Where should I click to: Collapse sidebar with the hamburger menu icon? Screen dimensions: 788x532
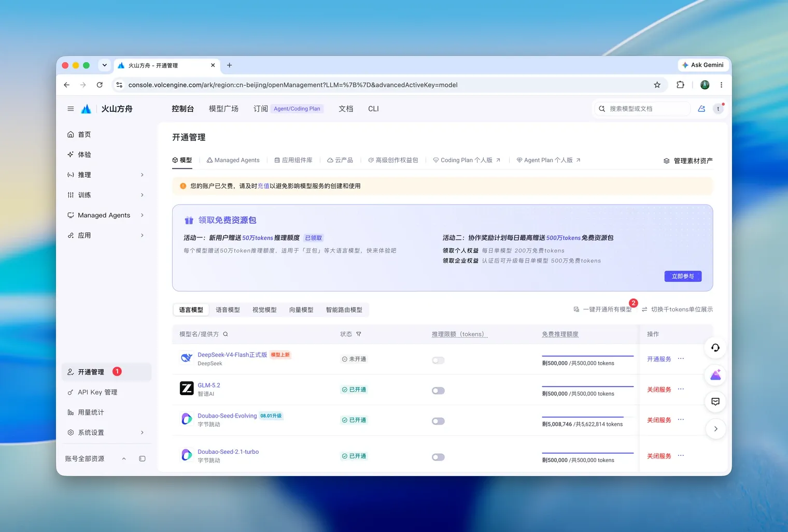[x=71, y=109]
